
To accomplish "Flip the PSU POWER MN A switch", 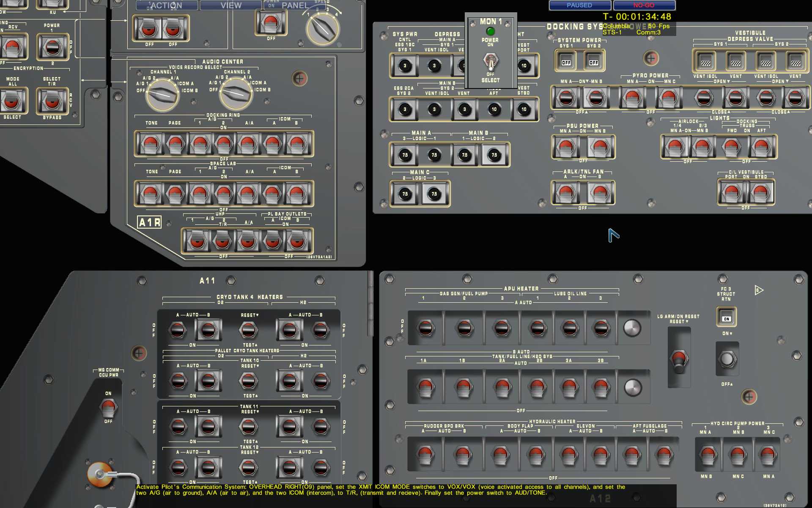I will point(566,147).
